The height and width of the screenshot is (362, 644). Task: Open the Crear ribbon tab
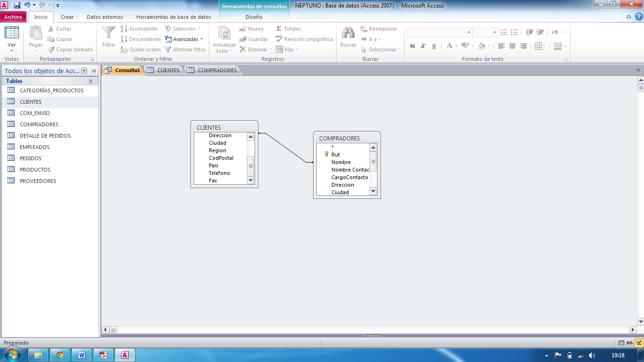coord(67,17)
